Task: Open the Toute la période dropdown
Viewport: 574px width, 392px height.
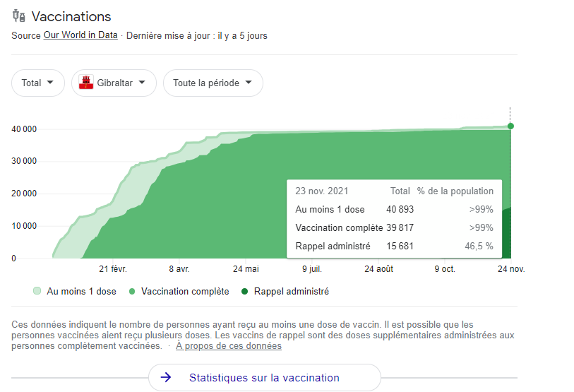Action: click(x=213, y=83)
